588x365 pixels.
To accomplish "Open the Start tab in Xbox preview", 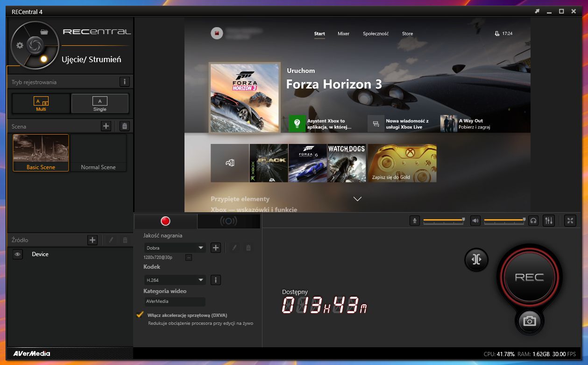I will [x=319, y=34].
